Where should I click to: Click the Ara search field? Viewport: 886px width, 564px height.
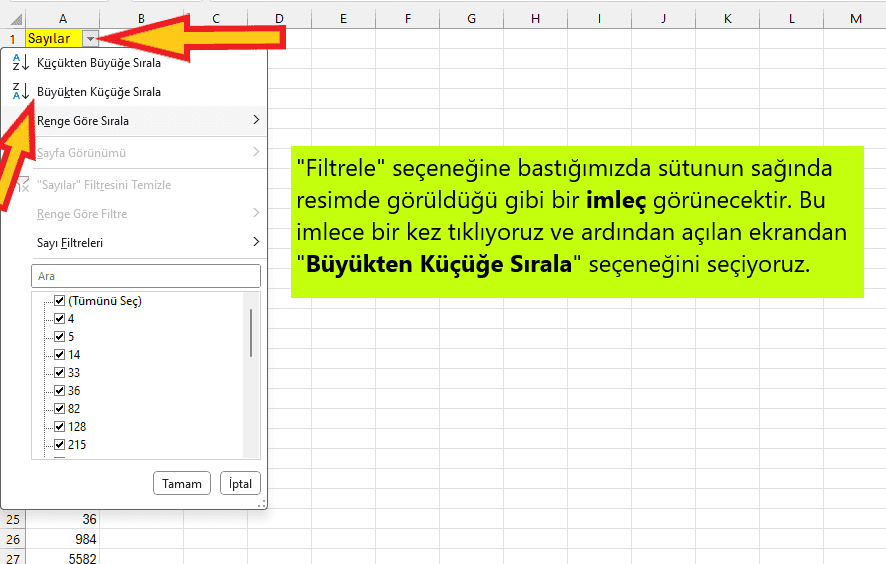146,276
